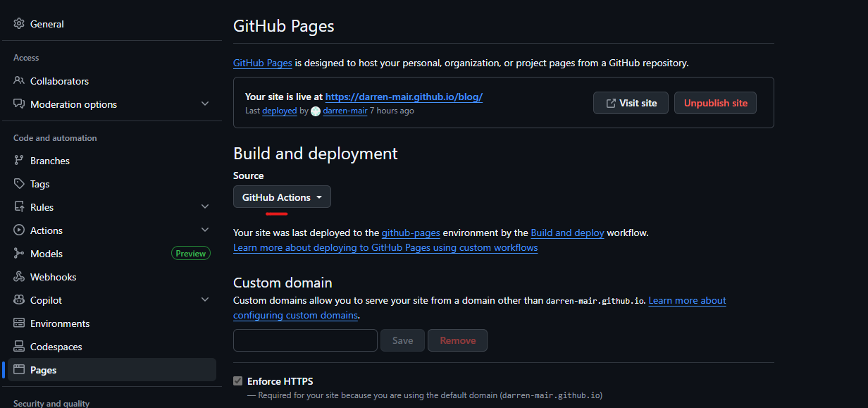Focus the custom domain text field
Image resolution: width=868 pixels, height=408 pixels.
point(306,340)
